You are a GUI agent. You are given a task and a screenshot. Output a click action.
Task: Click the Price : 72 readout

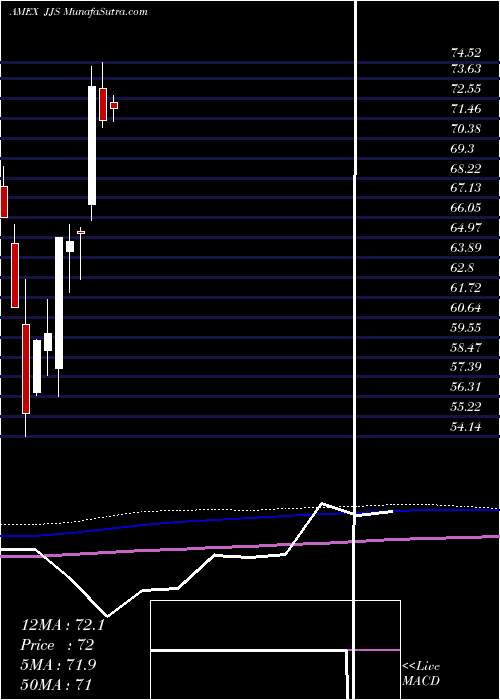(57, 645)
